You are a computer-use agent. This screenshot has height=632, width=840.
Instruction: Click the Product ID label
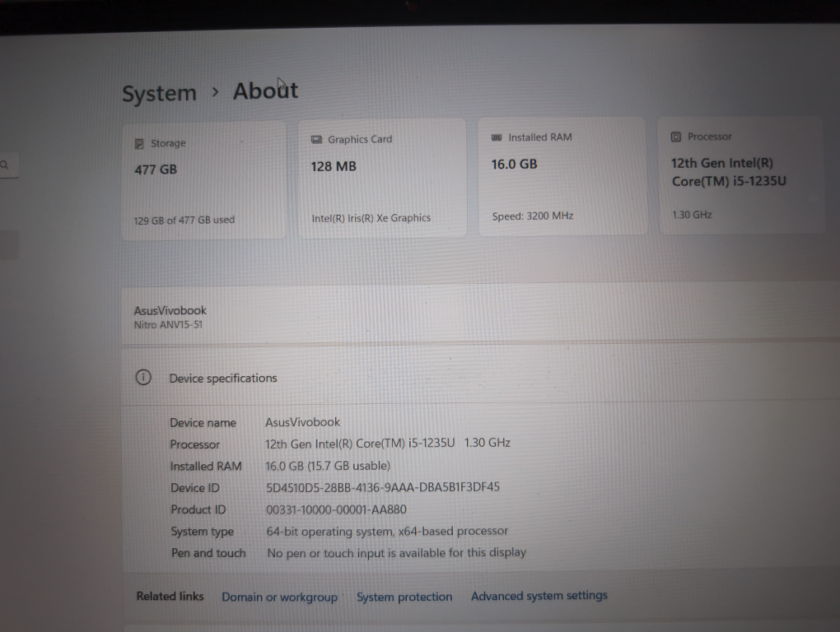point(198,509)
